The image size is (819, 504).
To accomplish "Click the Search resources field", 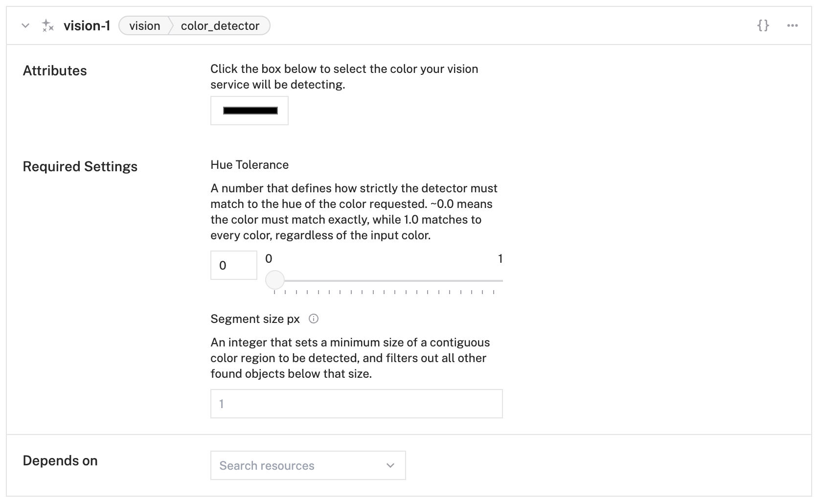I will 298,465.
